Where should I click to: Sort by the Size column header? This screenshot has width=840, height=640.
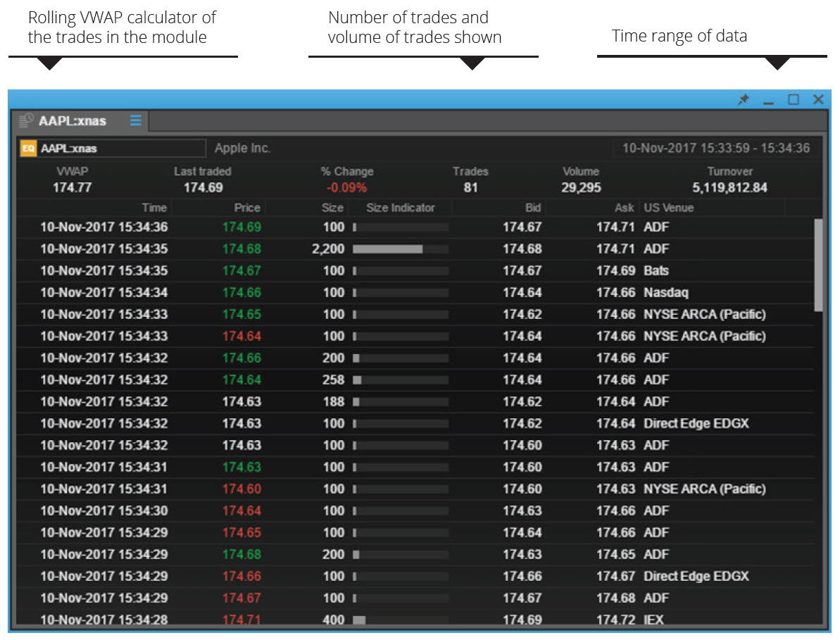(333, 208)
